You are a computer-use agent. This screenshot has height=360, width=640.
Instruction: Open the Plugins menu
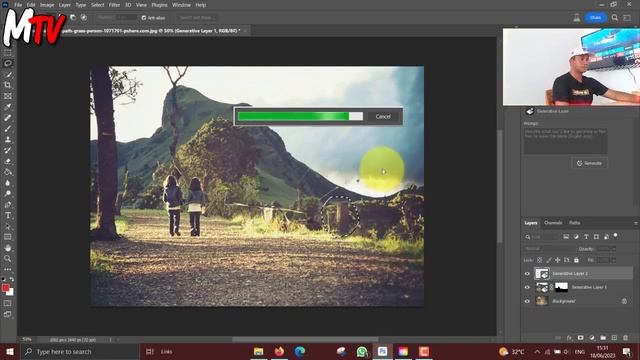pyautogui.click(x=159, y=5)
